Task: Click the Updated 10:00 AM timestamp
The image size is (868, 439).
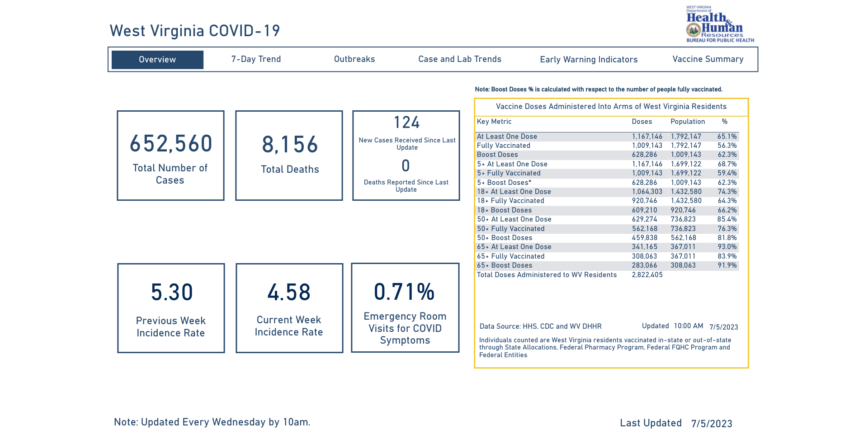Action: [672, 326]
